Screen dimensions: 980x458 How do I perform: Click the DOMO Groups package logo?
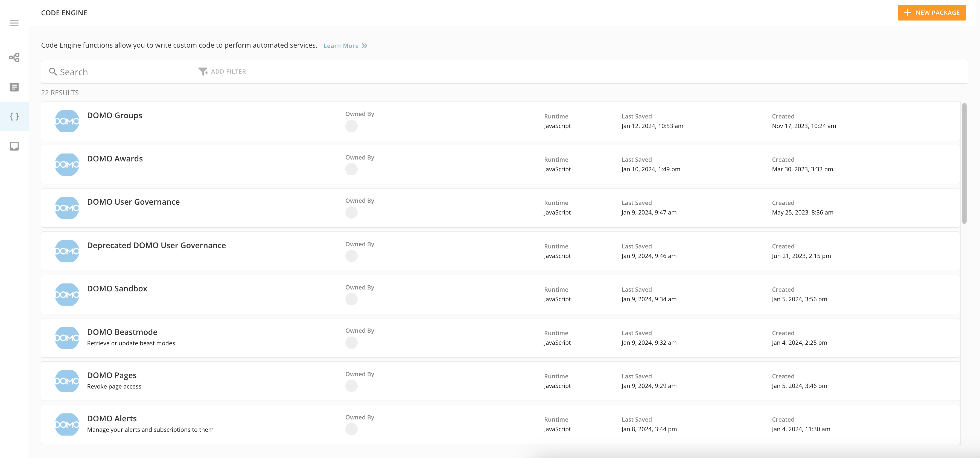67,121
